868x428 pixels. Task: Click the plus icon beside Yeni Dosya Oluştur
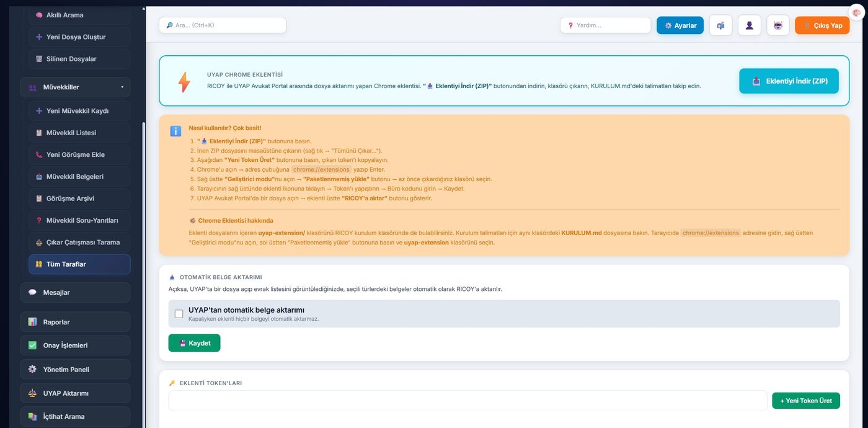coord(39,37)
